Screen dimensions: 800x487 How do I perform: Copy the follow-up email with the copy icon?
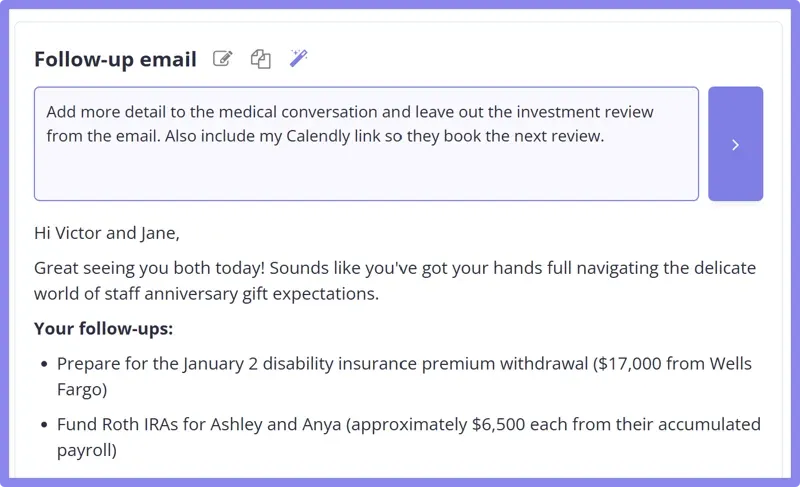point(261,59)
